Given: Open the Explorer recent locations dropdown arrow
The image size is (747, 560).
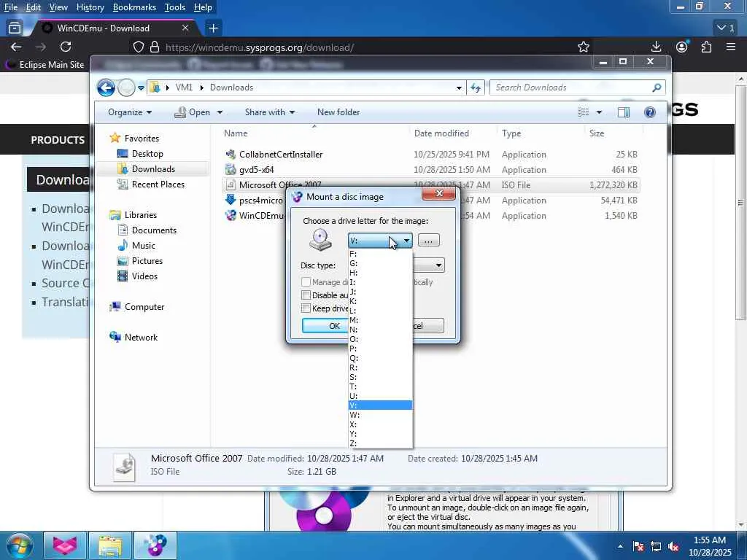Looking at the screenshot, I should [x=141, y=88].
